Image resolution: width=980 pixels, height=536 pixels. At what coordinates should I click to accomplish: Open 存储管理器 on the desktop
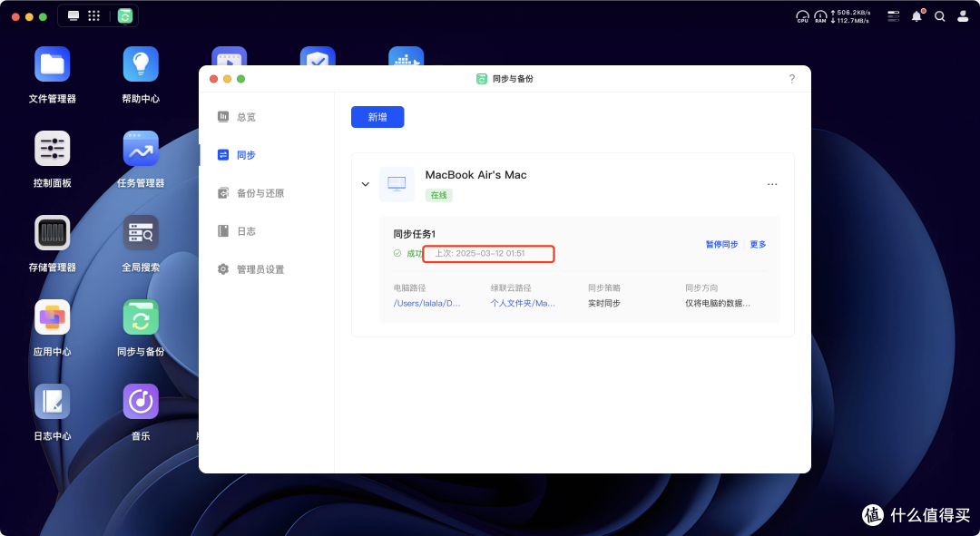[x=53, y=233]
